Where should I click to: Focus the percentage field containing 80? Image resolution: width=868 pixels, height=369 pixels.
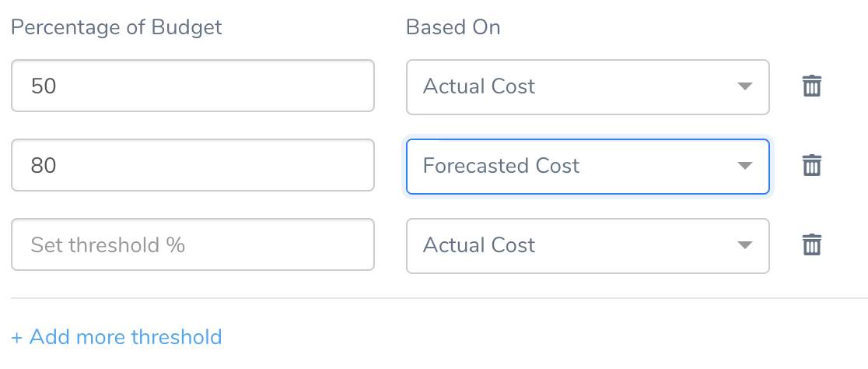193,165
